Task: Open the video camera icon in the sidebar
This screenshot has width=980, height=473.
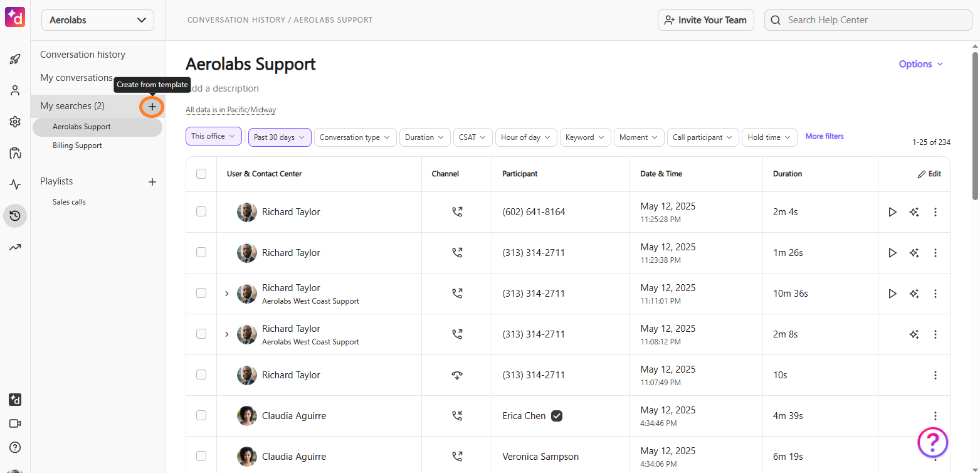Action: point(15,423)
